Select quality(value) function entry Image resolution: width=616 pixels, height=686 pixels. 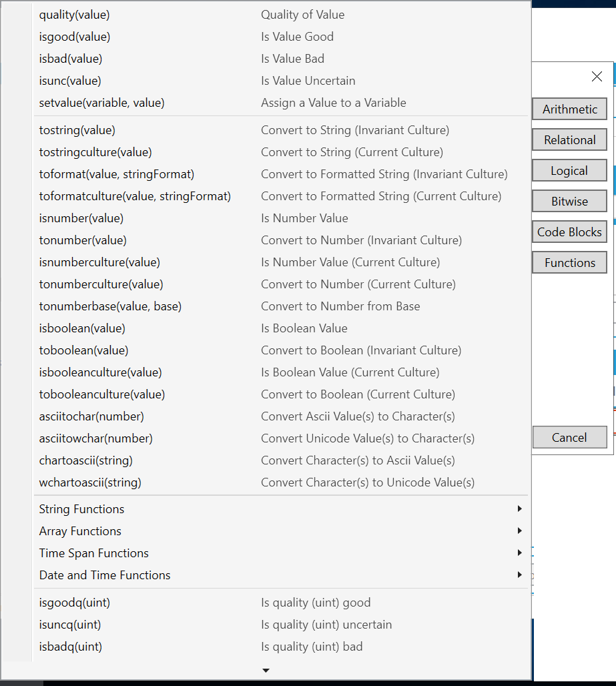(75, 15)
